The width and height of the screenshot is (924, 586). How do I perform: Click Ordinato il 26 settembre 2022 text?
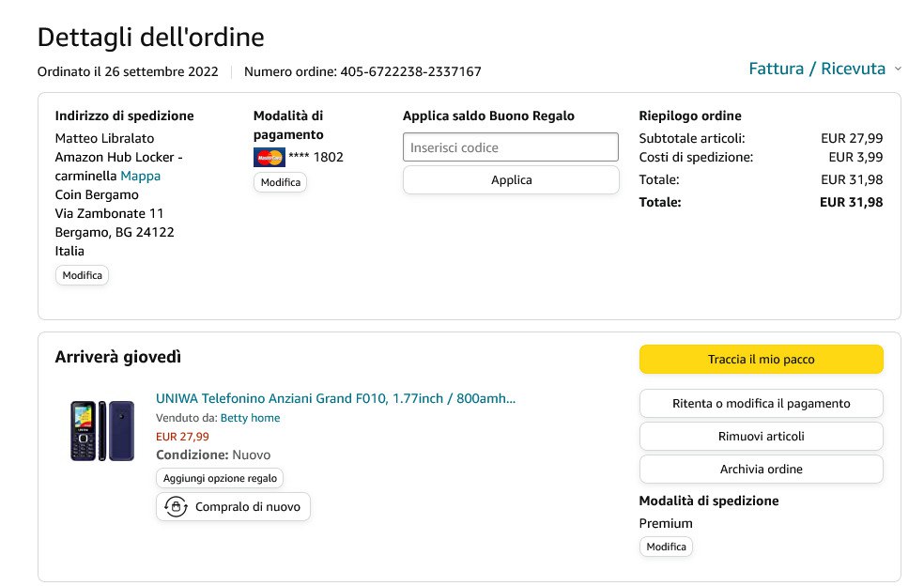tap(128, 72)
